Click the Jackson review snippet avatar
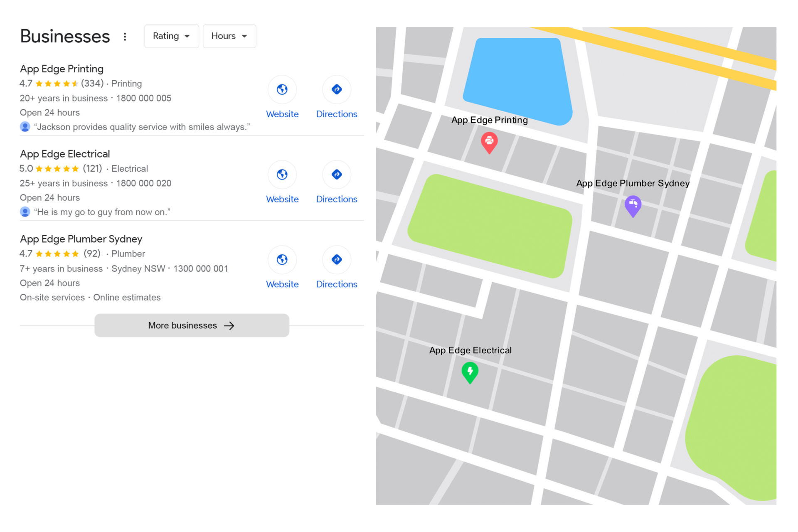Viewport: 798px width, 532px height. pyautogui.click(x=25, y=127)
